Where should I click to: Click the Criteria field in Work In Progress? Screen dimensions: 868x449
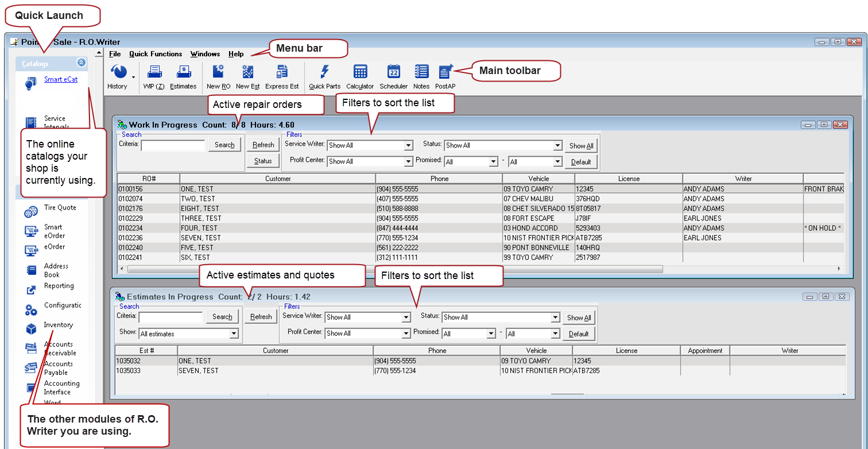(x=173, y=145)
